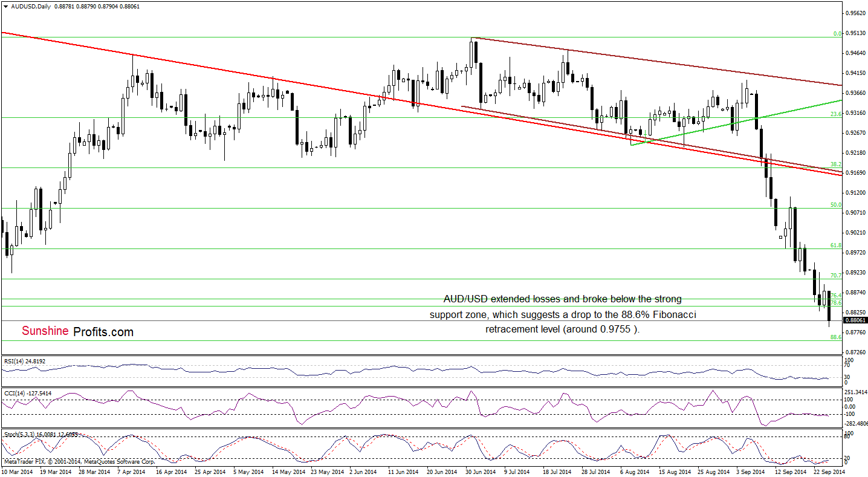Image resolution: width=868 pixels, height=477 pixels.
Task: Open the chart menu triangle beside AUDUSD,Daily
Action: click(5, 6)
